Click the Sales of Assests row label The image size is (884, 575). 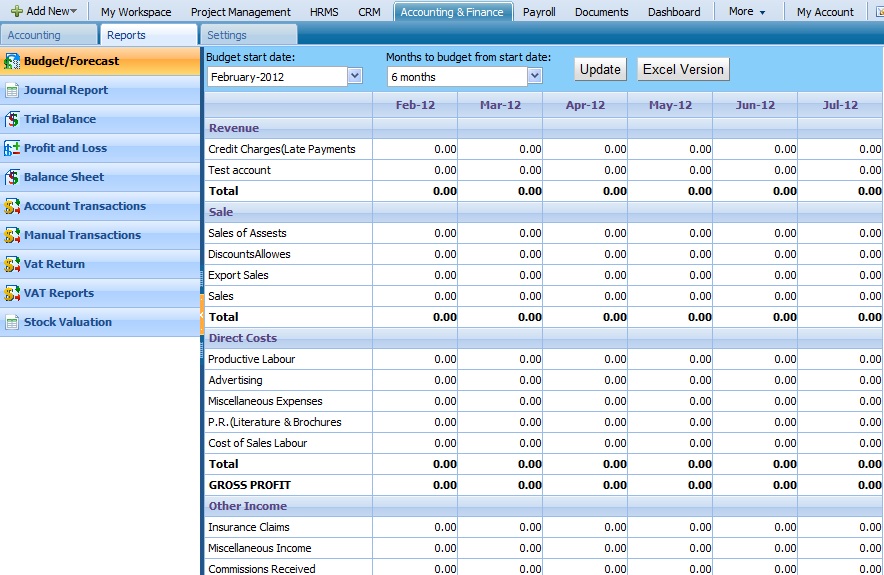coord(247,233)
